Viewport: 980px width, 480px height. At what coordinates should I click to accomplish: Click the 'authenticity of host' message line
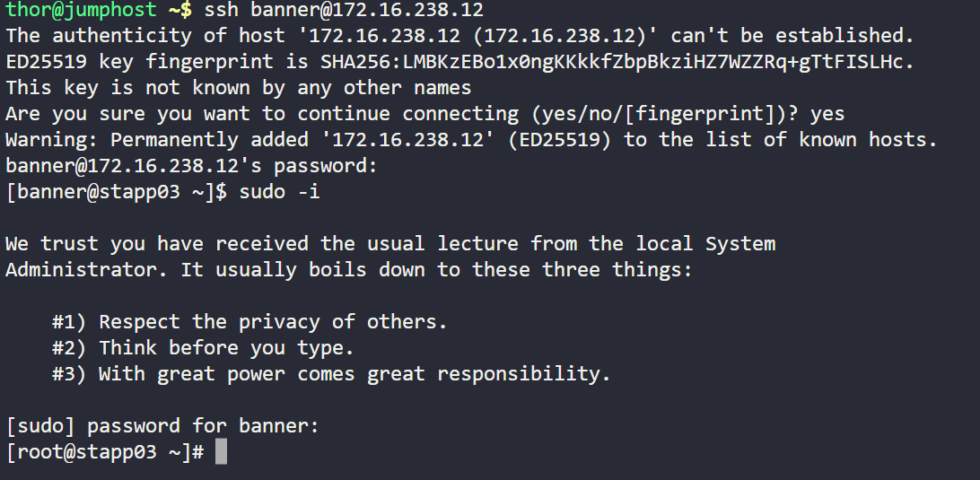click(x=459, y=36)
